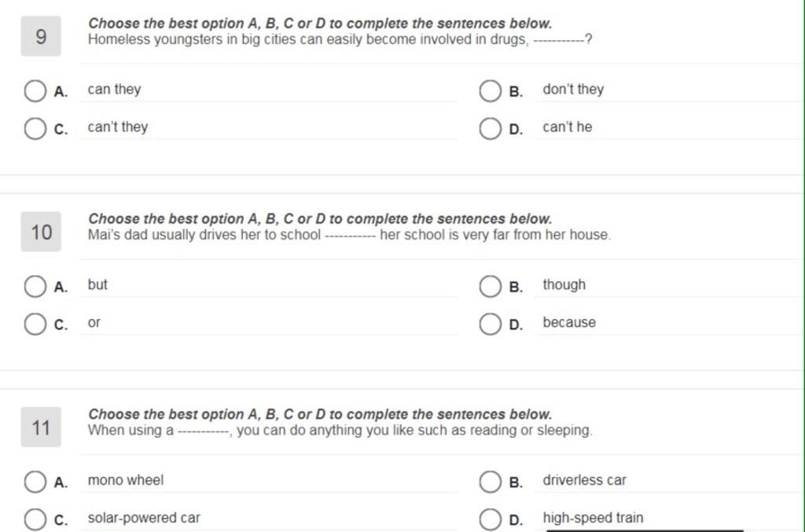Viewport: 805px width, 532px height.
Task: Choose option A 'mono wheel' for question 11
Action: (x=35, y=482)
